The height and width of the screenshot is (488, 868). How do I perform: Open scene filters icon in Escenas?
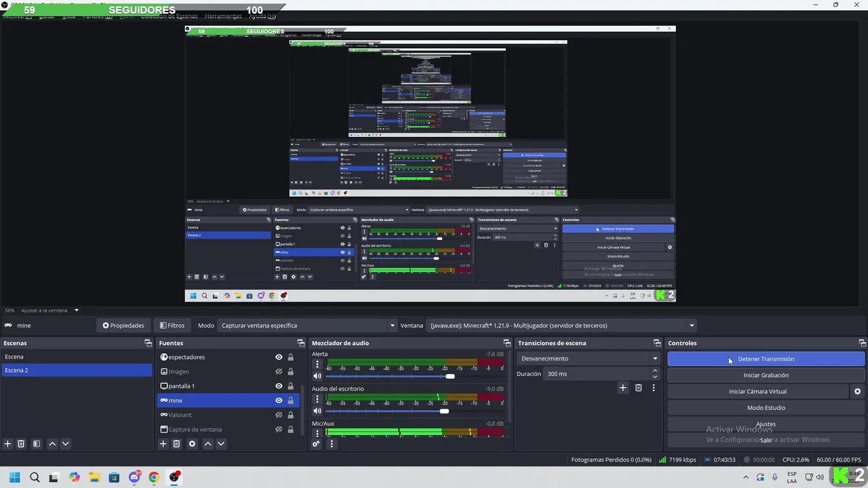tap(37, 444)
